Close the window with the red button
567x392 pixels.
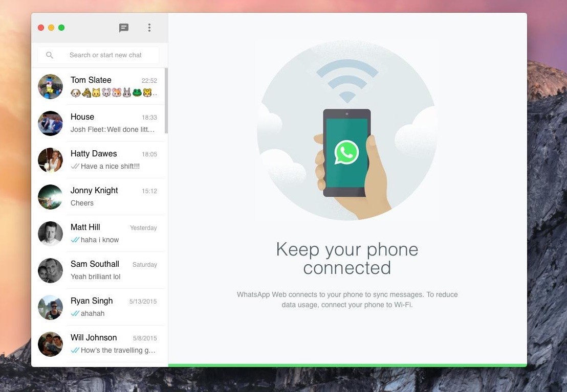41,28
